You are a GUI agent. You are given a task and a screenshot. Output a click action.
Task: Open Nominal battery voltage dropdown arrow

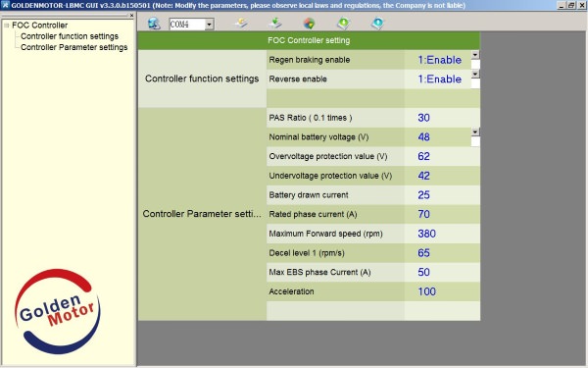(x=475, y=131)
